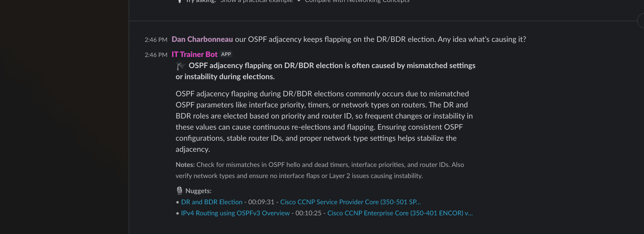
Task: Select the "Show a practical example" suggestion
Action: click(256, 1)
